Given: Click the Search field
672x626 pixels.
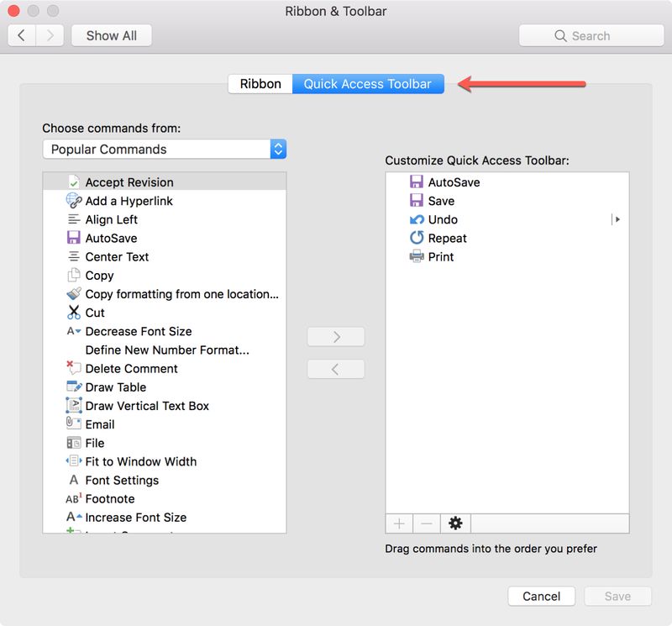Looking at the screenshot, I should tap(591, 35).
